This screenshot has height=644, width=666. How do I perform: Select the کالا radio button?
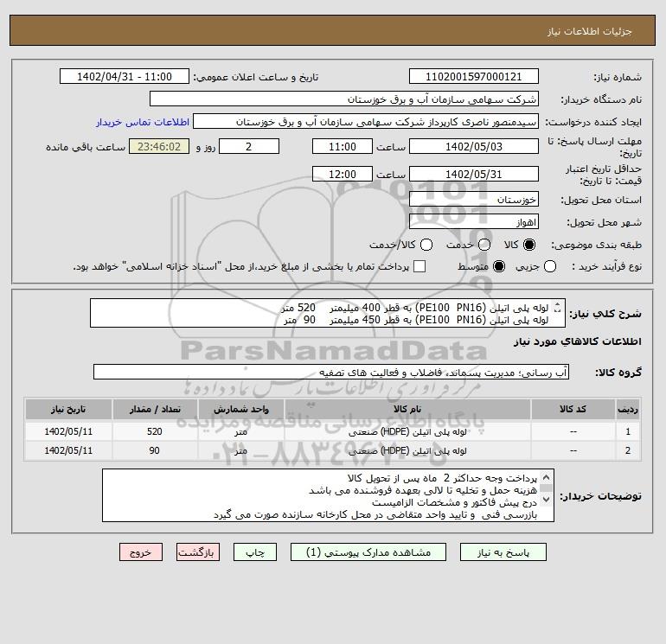(x=529, y=245)
